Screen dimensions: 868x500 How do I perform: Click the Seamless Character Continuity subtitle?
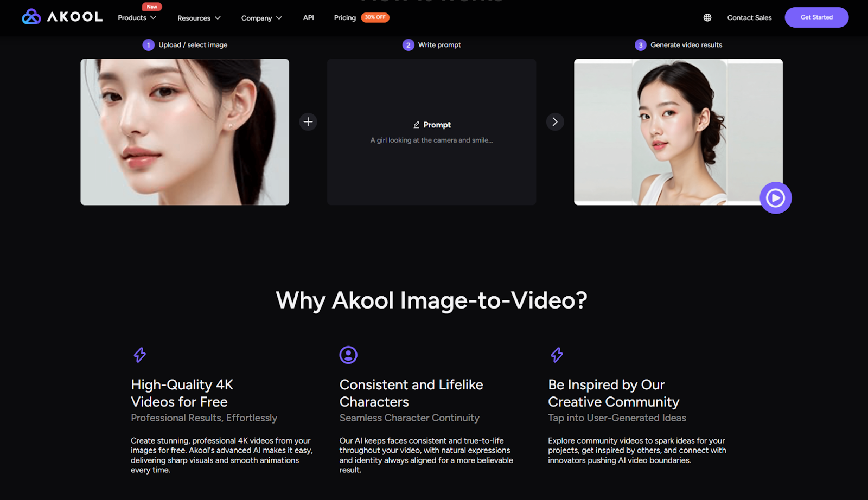click(410, 418)
